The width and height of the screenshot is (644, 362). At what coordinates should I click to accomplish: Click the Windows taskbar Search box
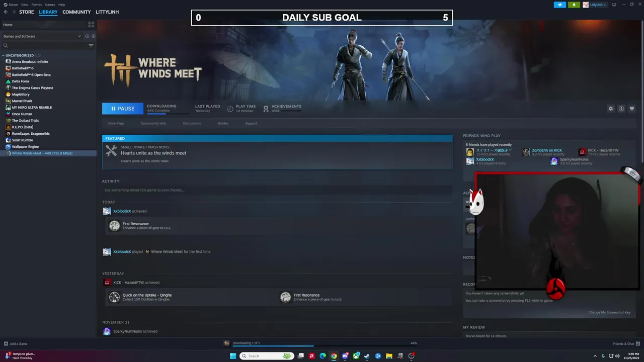[266, 356]
